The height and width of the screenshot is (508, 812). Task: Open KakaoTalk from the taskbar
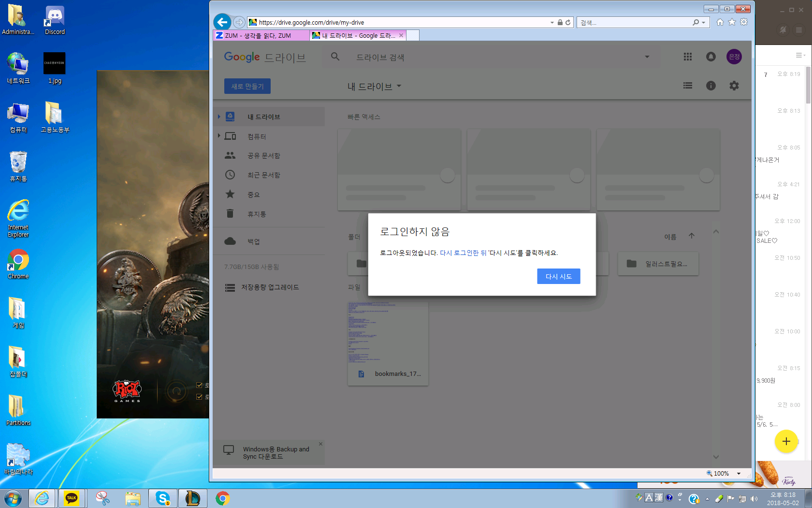[72, 498]
